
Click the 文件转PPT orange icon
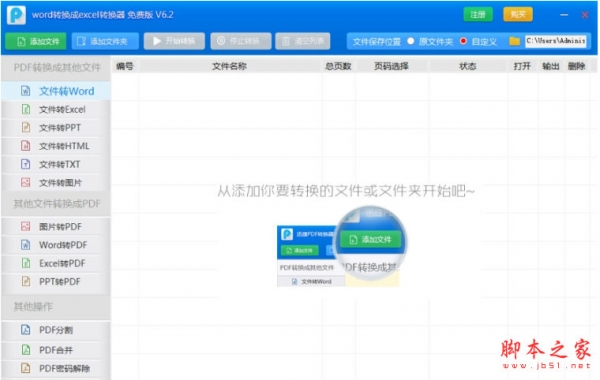pos(25,128)
